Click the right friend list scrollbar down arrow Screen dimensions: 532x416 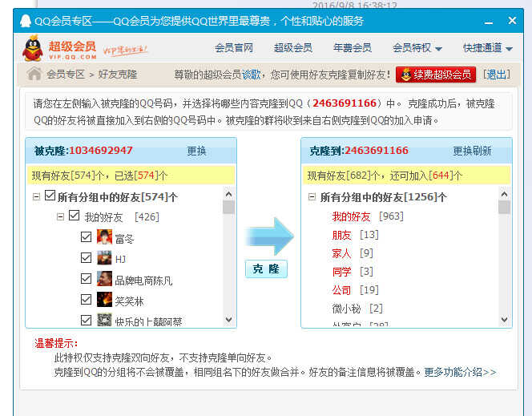(504, 320)
